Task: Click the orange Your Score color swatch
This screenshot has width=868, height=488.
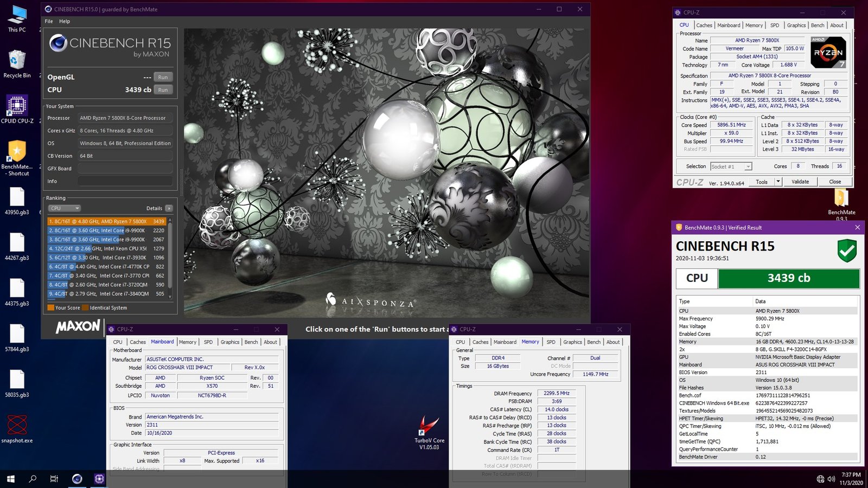Action: pyautogui.click(x=51, y=307)
